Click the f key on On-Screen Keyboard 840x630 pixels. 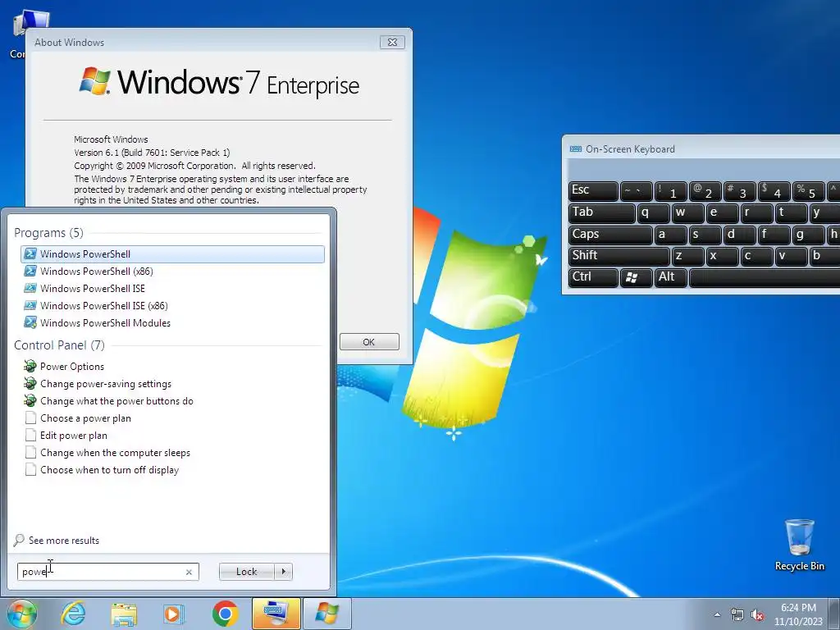[x=774, y=234]
